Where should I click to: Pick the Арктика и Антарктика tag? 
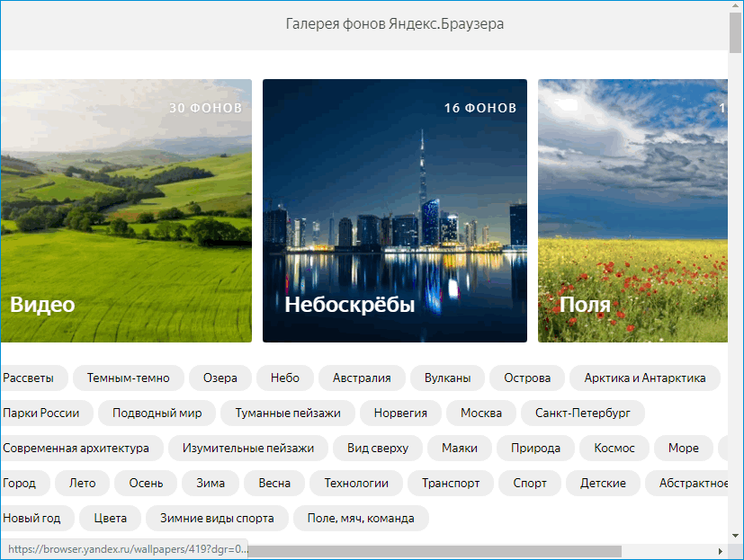click(x=644, y=378)
